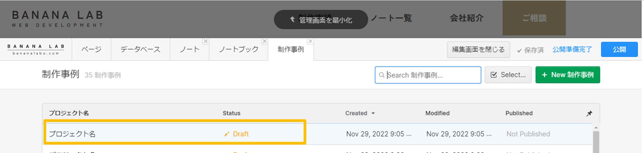Click the green New 制作事例 button
Image resolution: width=644 pixels, height=153 pixels.
568,75
